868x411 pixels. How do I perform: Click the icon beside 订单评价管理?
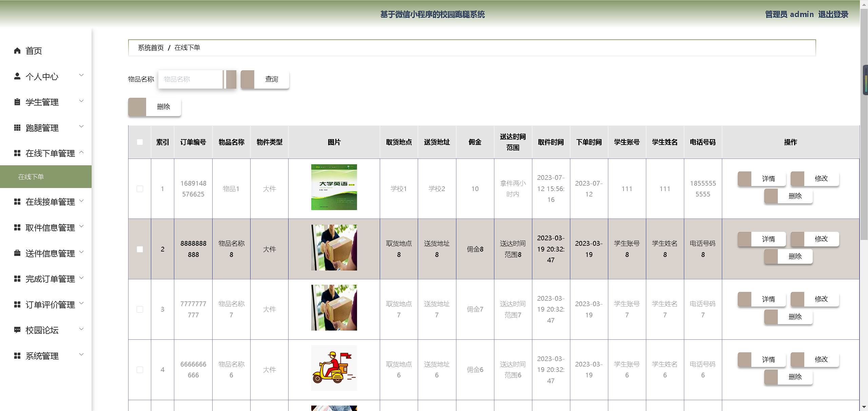pos(17,304)
